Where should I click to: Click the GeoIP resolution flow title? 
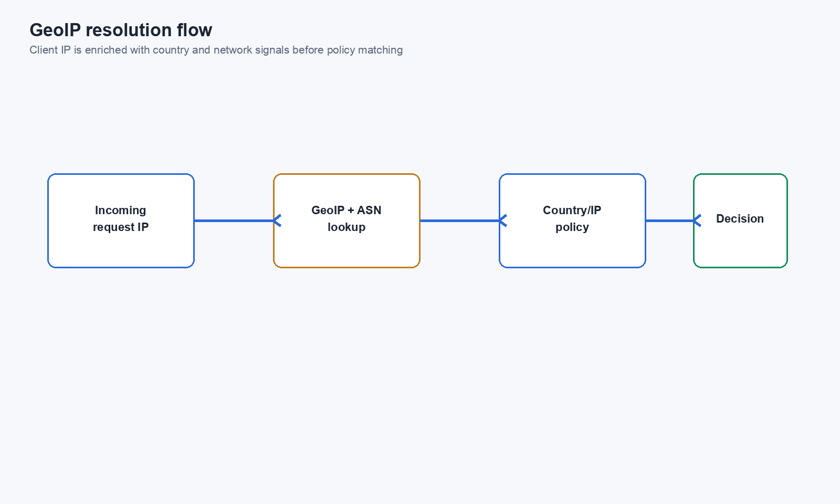coord(121,30)
